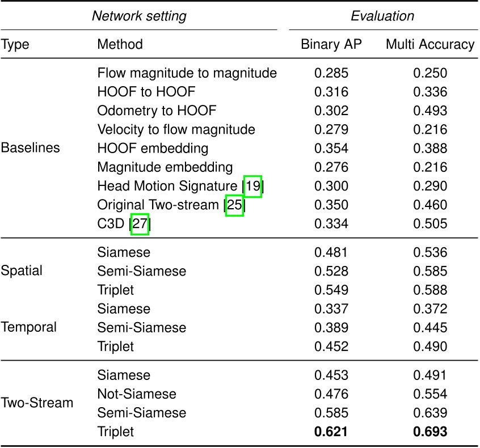Select the bold 0.621 Binary AP value
480x448 pixels.
[331, 432]
